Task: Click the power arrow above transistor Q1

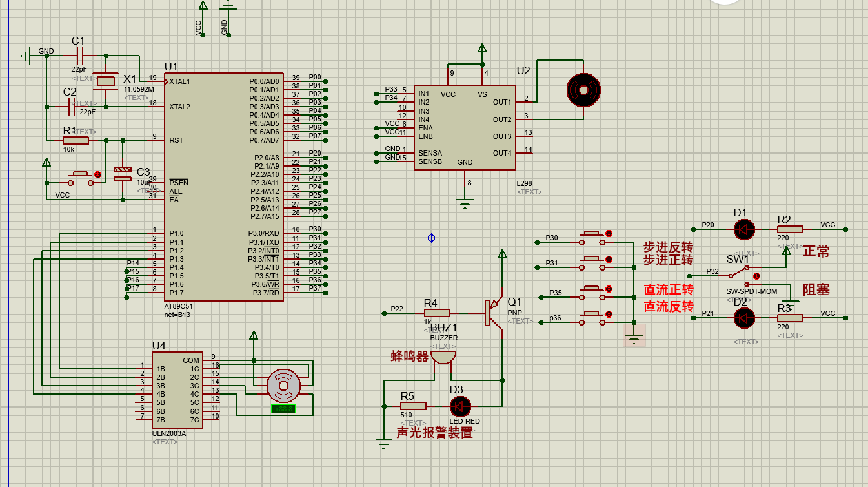Action: click(502, 255)
